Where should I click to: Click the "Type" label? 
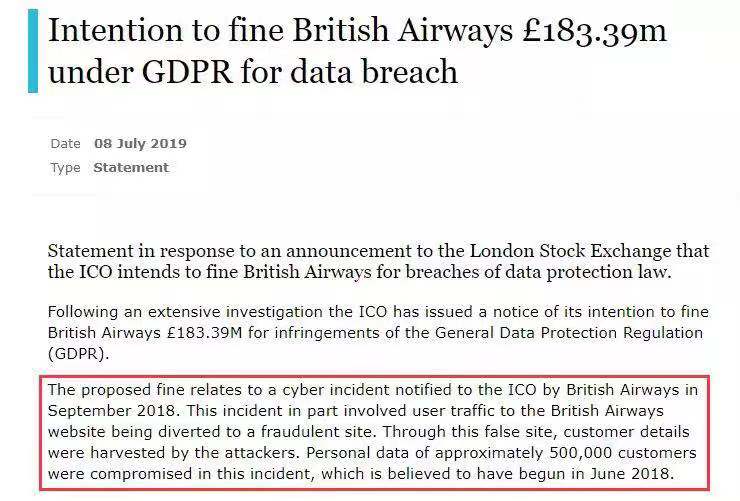65,167
